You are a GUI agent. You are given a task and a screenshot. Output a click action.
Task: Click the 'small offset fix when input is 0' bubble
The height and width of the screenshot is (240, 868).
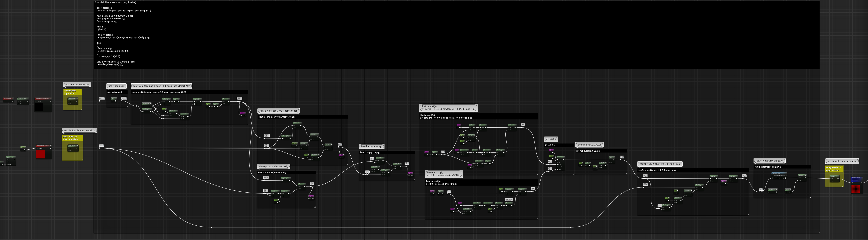pyautogui.click(x=80, y=131)
